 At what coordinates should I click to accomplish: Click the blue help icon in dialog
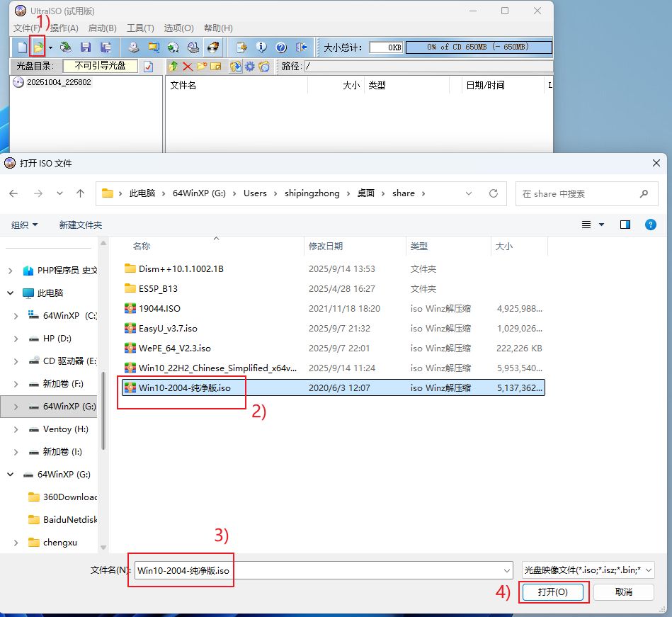pos(650,225)
